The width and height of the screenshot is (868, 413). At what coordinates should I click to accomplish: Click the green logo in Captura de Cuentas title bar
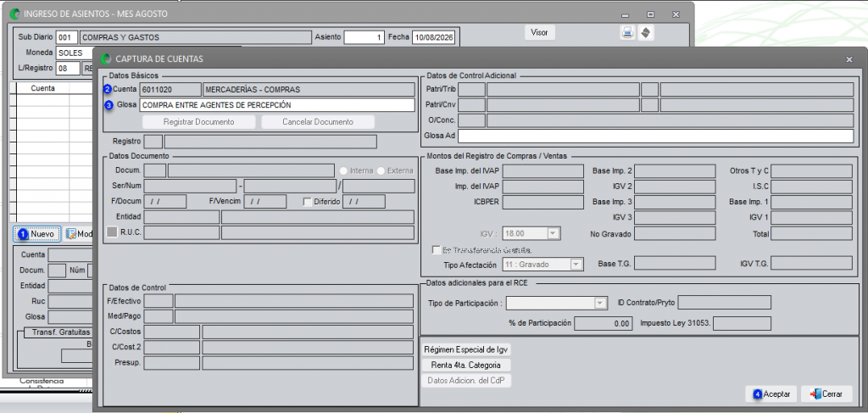tap(106, 59)
